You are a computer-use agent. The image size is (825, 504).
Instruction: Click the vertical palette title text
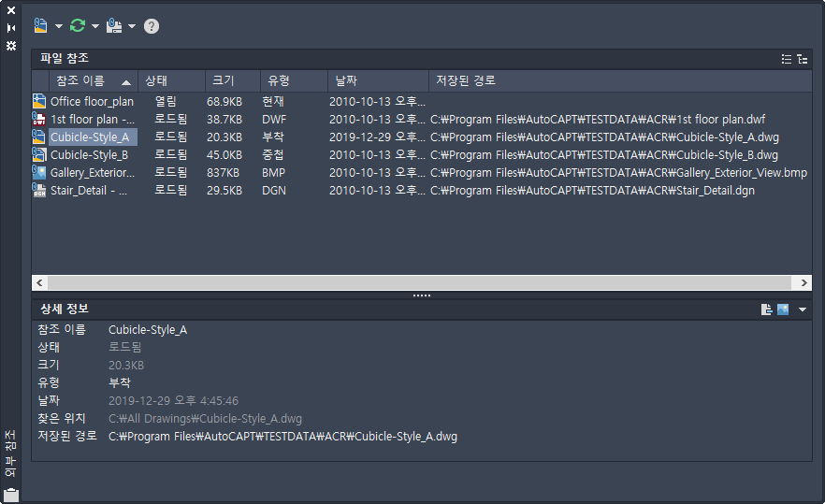click(x=10, y=454)
